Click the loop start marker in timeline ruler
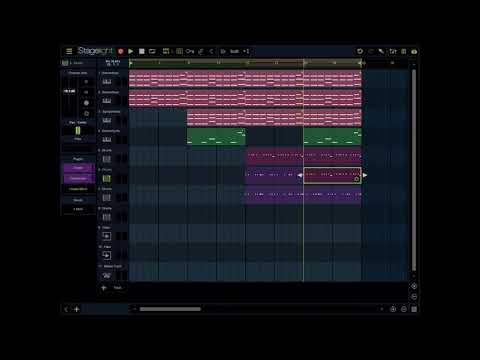The width and height of the screenshot is (480, 360). pos(131,63)
